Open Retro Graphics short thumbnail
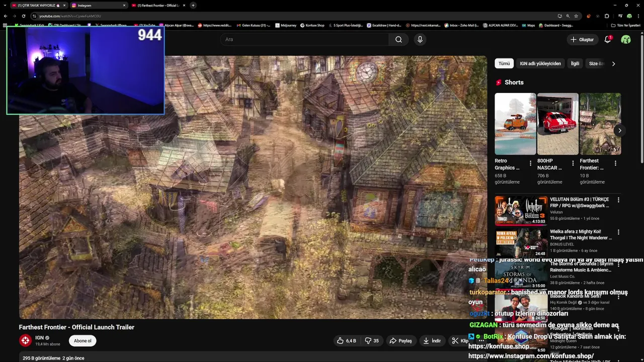Screen dimensions: 644x362 tap(515, 124)
